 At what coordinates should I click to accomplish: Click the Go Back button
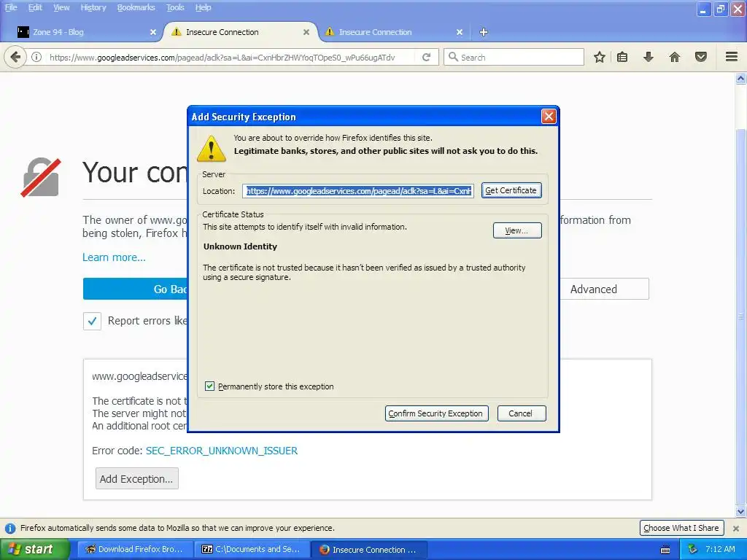coord(135,289)
